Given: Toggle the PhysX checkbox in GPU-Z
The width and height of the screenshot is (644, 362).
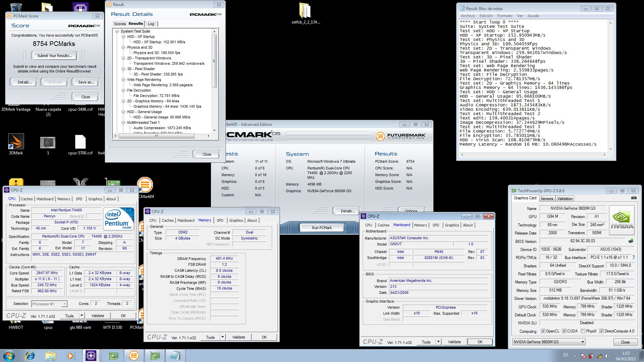Looking at the screenshot, I should (583, 331).
